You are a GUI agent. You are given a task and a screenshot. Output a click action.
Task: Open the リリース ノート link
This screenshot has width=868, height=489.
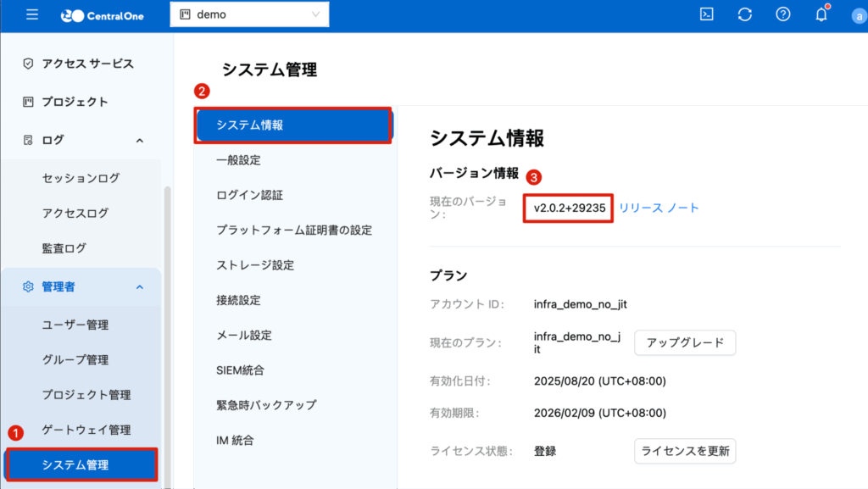[659, 208]
